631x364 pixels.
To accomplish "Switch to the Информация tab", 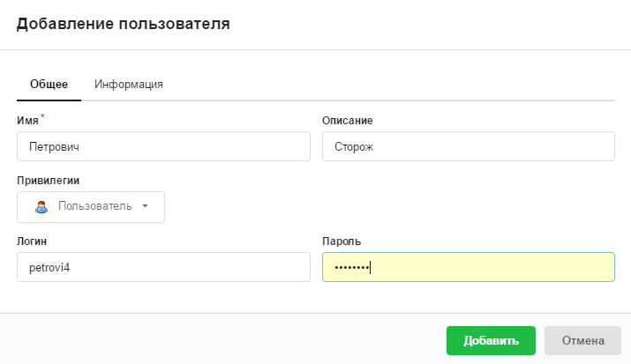I will (129, 84).
